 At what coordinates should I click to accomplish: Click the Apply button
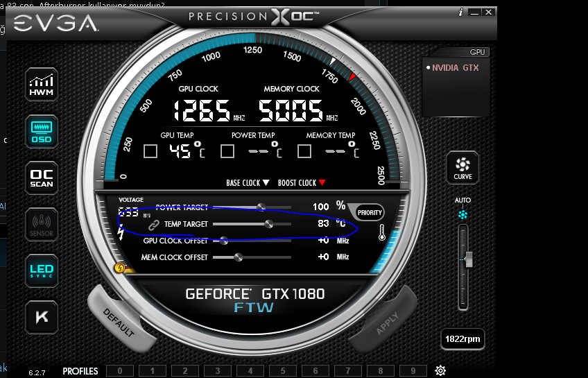pos(386,323)
